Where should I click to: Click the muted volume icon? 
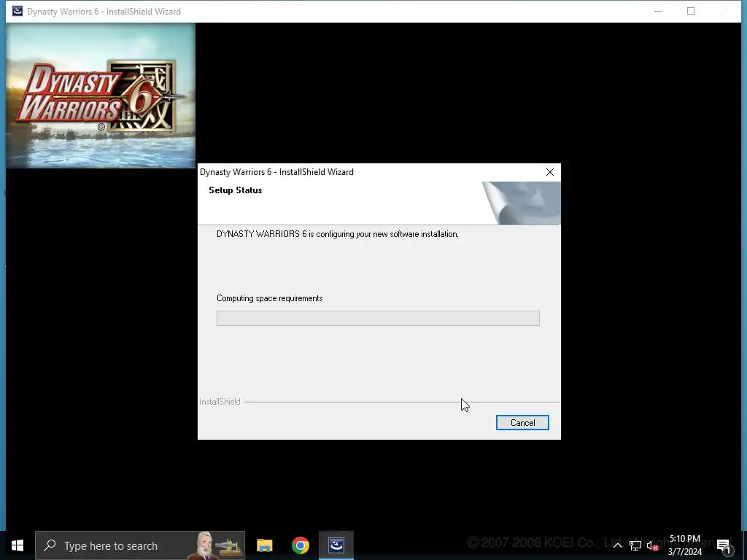[x=652, y=545]
